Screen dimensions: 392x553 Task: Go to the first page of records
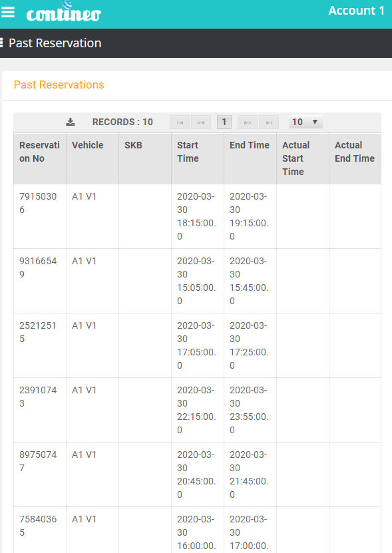(180, 122)
